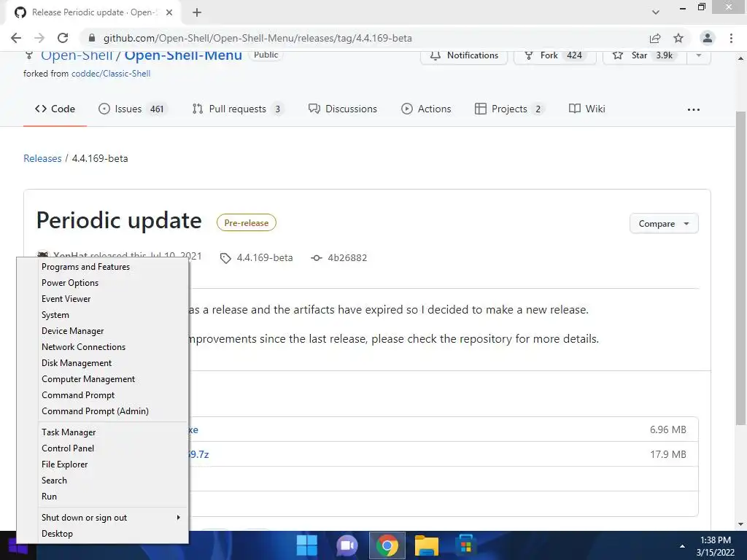Show hidden icons in the system tray
The image size is (747, 560).
(682, 546)
